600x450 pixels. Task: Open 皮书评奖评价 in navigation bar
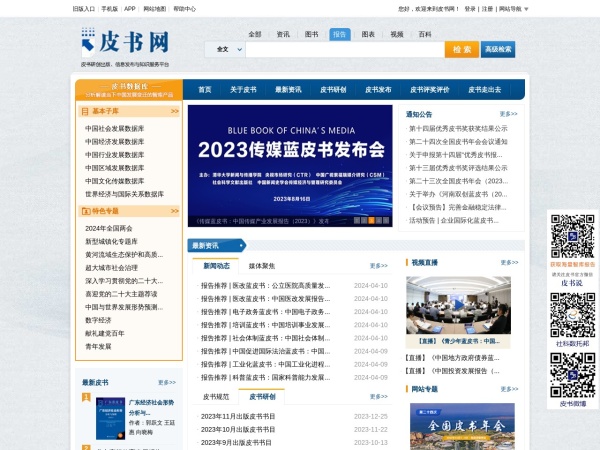(430, 90)
